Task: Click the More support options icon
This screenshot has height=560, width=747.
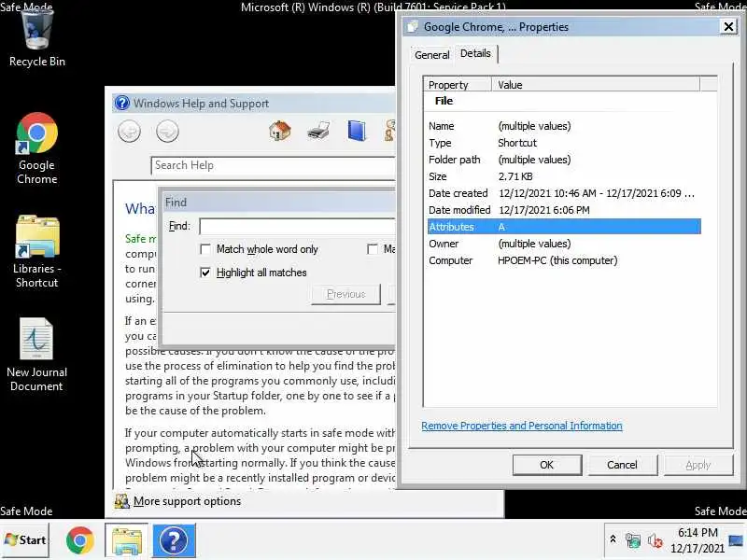Action: tap(122, 501)
